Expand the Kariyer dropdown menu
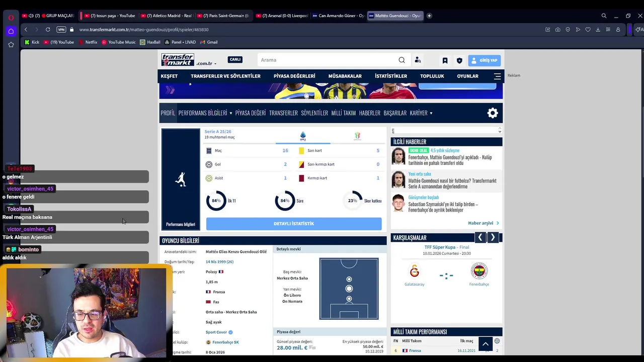 pos(421,113)
